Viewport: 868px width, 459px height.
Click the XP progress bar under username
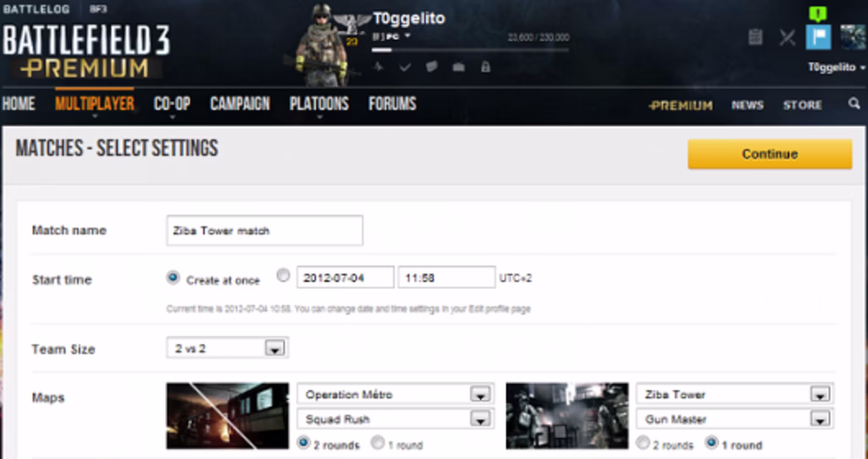[x=470, y=50]
